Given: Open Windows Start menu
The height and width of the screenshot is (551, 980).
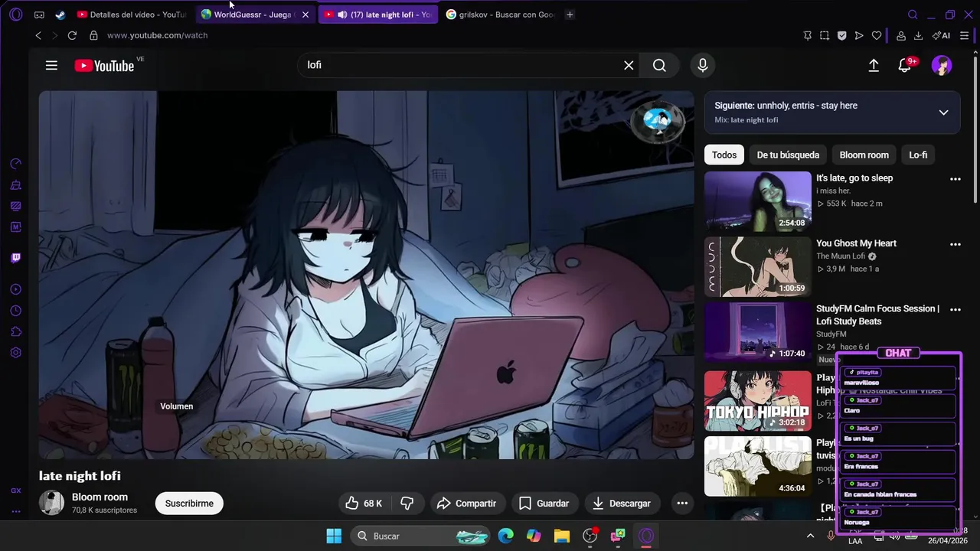Looking at the screenshot, I should click(334, 536).
